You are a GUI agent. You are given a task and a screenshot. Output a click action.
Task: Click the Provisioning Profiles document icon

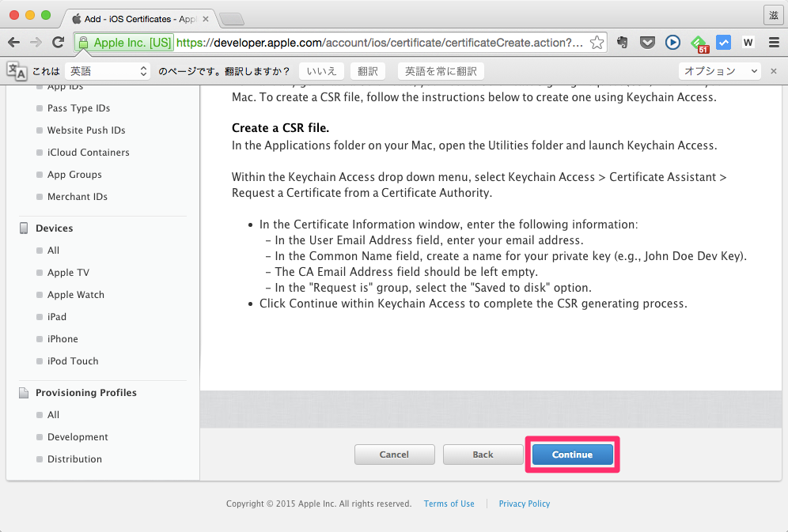(24, 392)
